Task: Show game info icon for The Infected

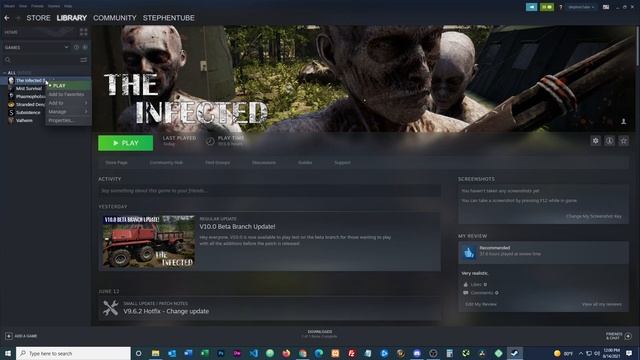Action: [x=609, y=141]
